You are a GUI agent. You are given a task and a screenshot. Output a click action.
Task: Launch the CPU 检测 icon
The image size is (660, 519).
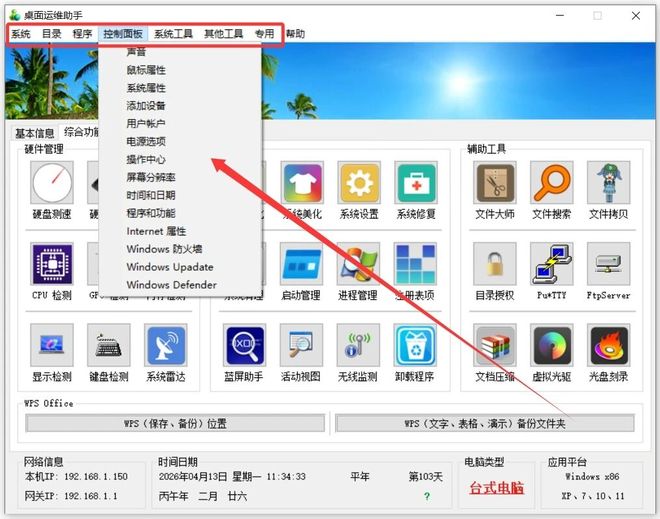click(x=52, y=264)
